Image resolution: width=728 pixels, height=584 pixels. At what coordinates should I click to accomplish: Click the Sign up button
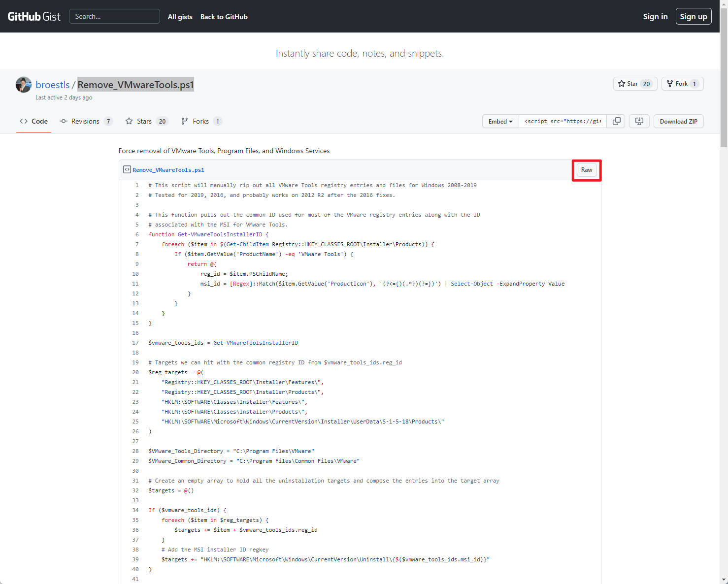693,16
